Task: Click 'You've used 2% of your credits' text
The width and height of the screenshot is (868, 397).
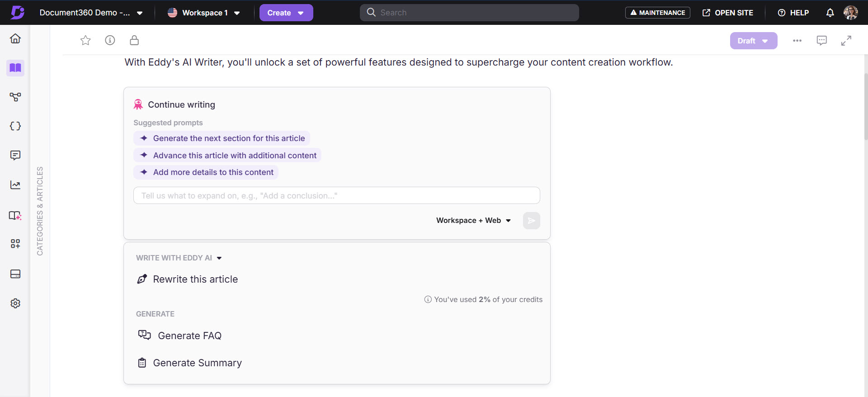Action: click(x=488, y=299)
